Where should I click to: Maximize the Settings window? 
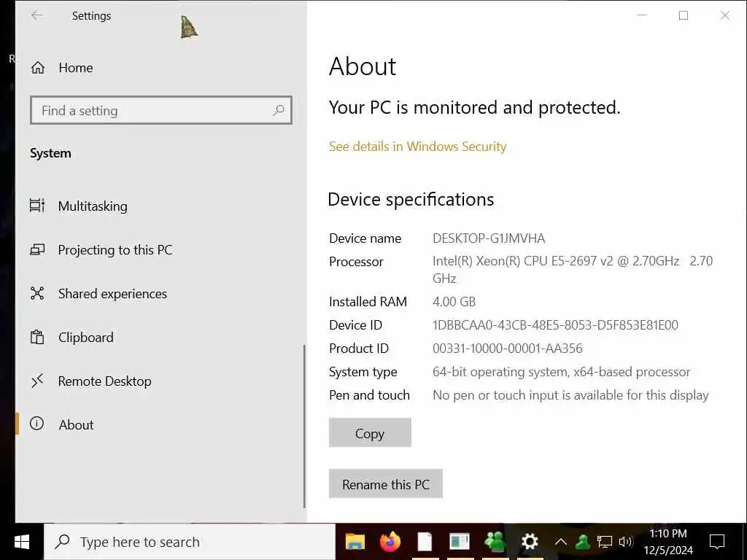(683, 16)
